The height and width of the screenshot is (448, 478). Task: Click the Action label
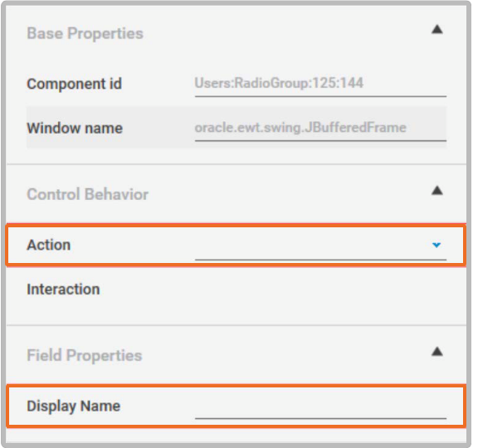pos(49,245)
